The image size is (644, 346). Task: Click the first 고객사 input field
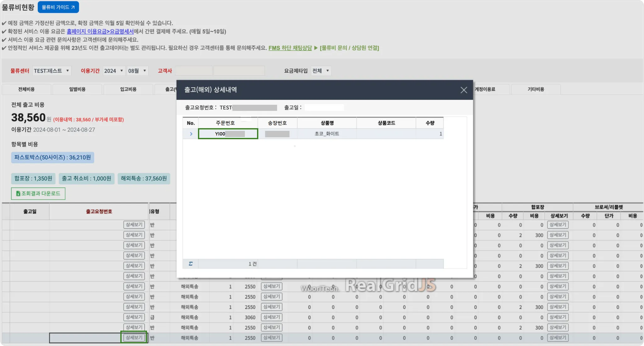point(193,71)
